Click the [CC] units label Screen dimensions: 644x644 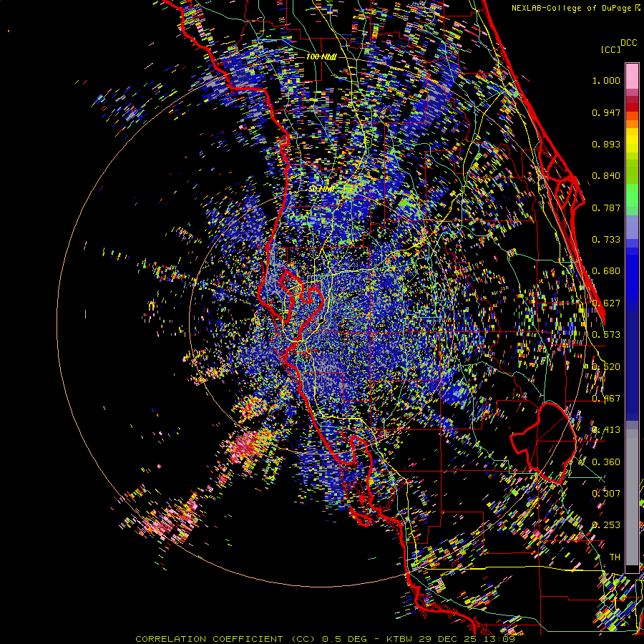(x=610, y=49)
